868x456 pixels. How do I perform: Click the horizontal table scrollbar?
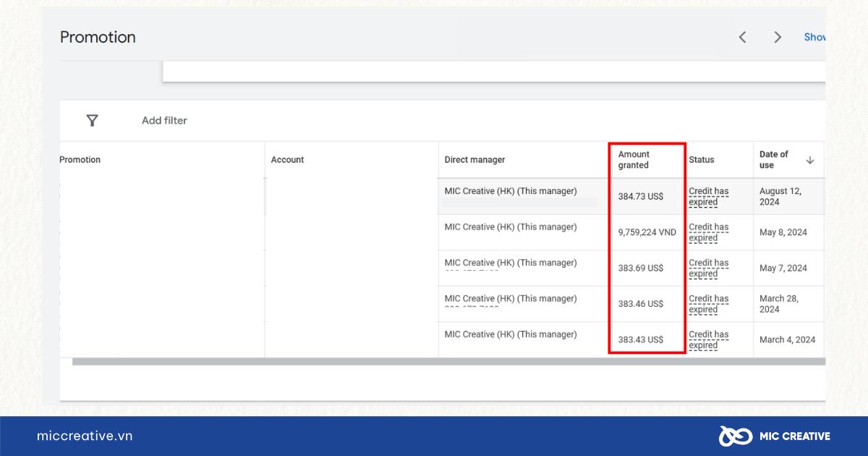pyautogui.click(x=448, y=362)
